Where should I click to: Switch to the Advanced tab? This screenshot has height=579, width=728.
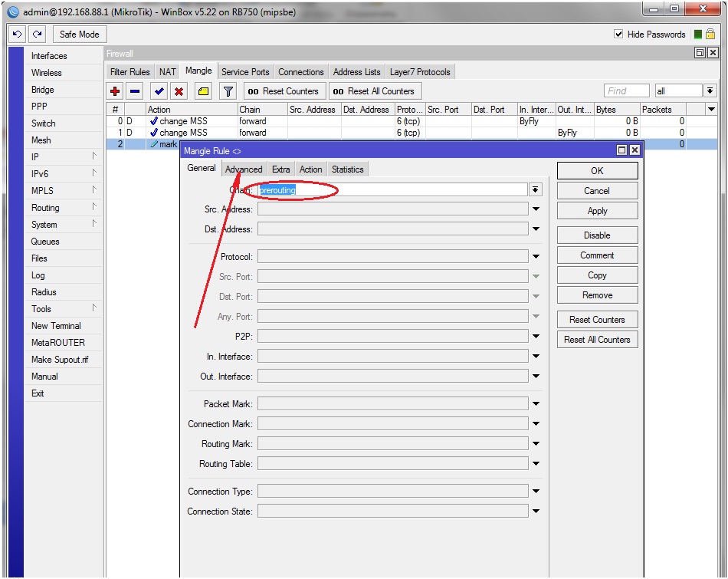(244, 169)
